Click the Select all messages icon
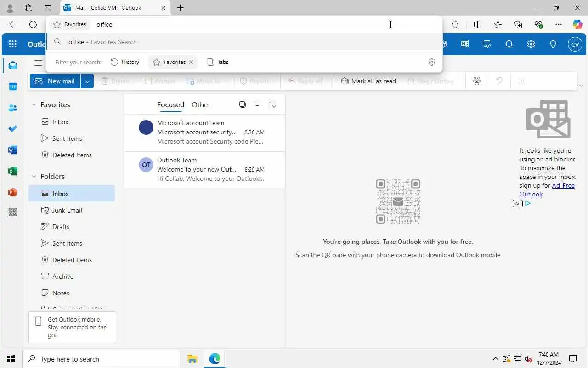This screenshot has width=588, height=368. coord(243,104)
